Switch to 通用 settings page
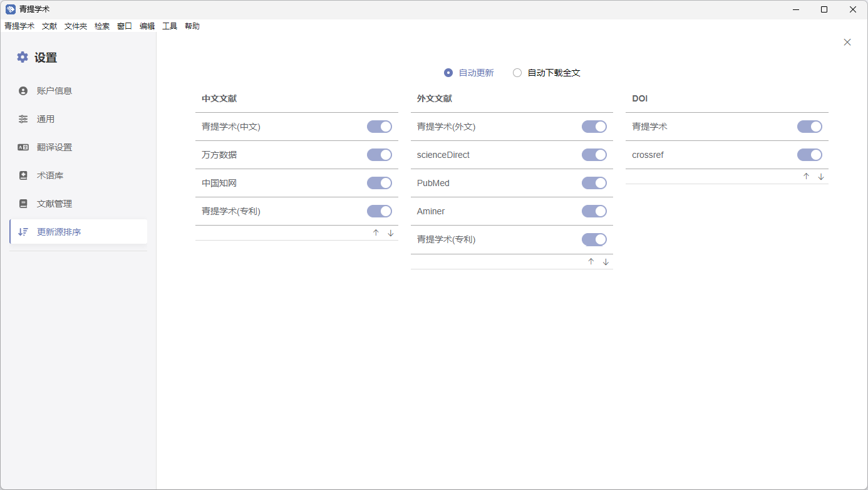Screen dimensions: 868x490 [78, 119]
